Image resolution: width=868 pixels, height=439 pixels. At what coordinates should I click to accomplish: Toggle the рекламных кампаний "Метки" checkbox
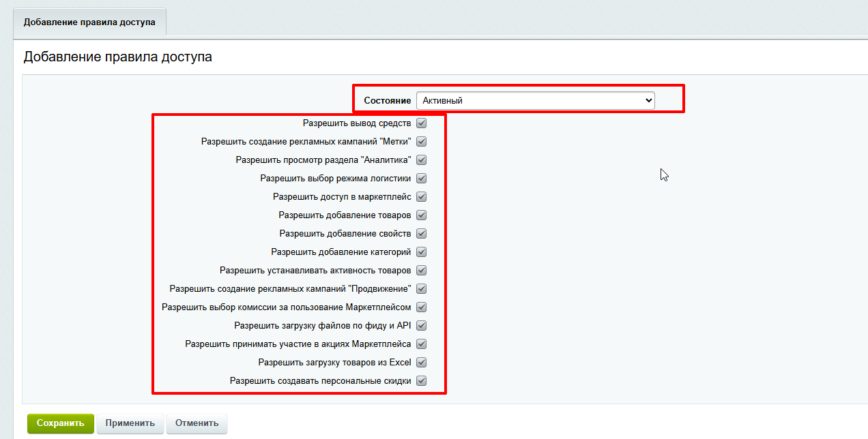pos(421,142)
